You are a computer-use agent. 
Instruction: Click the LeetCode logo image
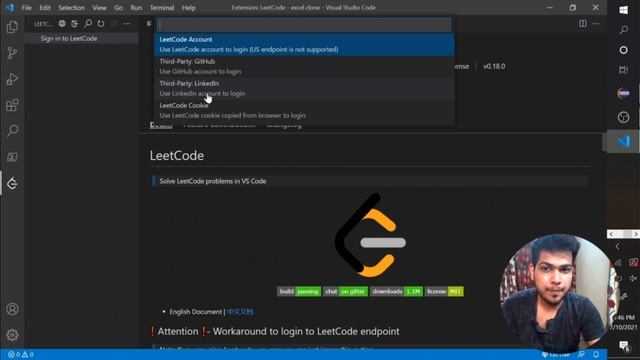(370, 235)
